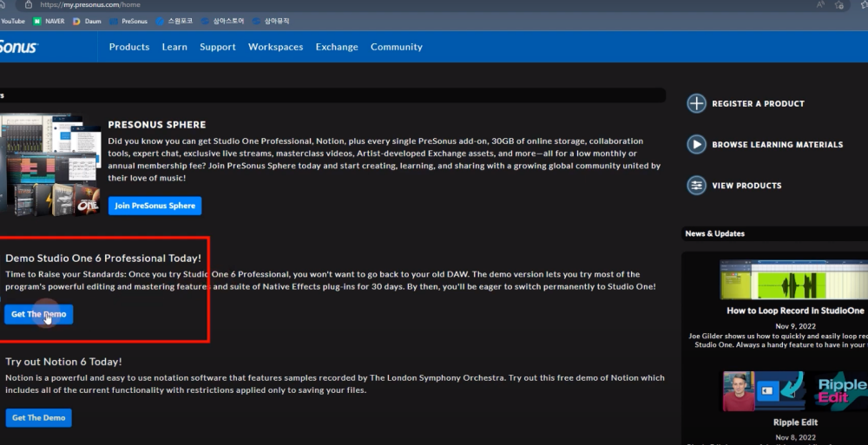
Task: Open the NAVER bookmark
Action: [49, 21]
